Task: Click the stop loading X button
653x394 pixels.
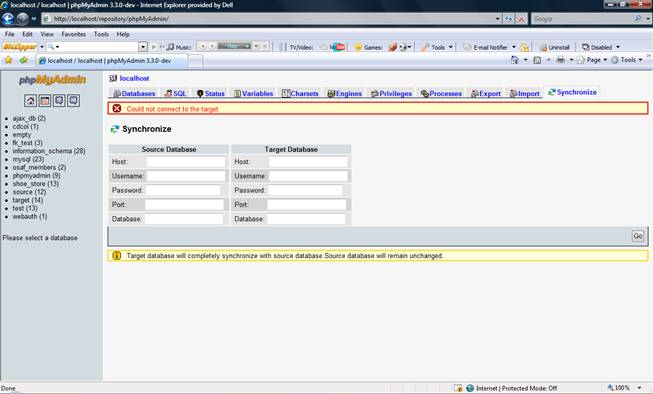Action: click(x=521, y=19)
